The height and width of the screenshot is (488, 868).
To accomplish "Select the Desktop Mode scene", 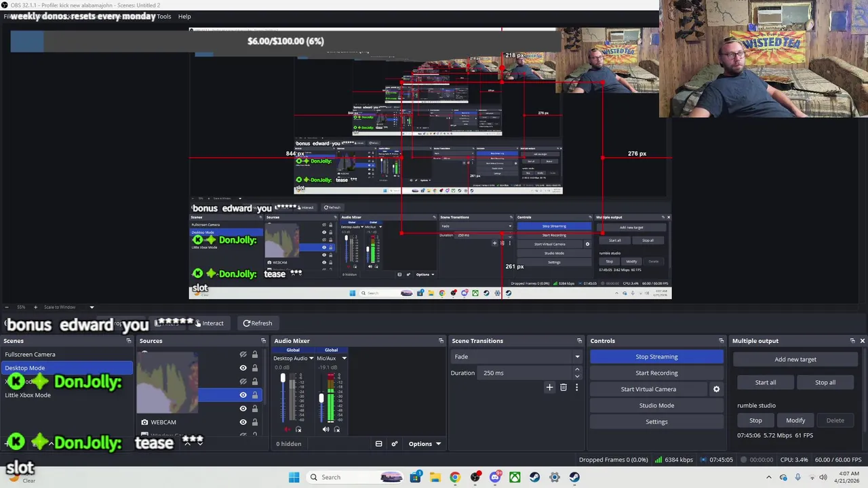I will 66,368.
